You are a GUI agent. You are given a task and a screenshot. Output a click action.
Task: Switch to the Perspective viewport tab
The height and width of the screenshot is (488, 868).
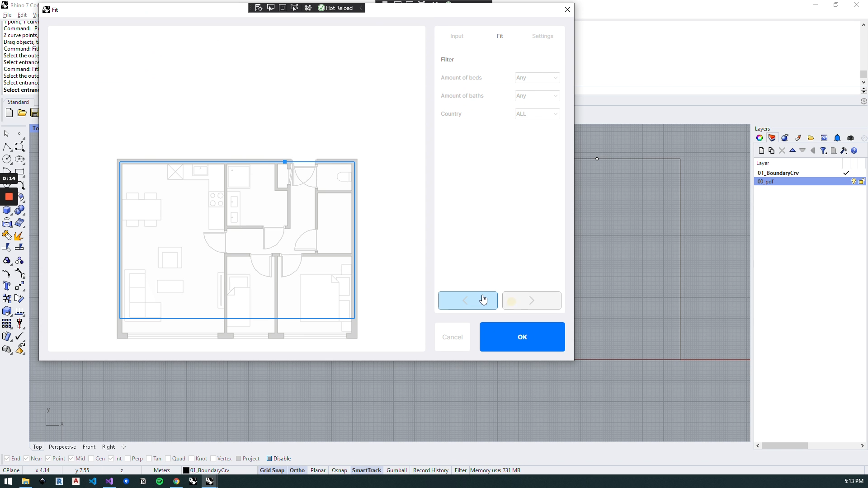pos(62,447)
